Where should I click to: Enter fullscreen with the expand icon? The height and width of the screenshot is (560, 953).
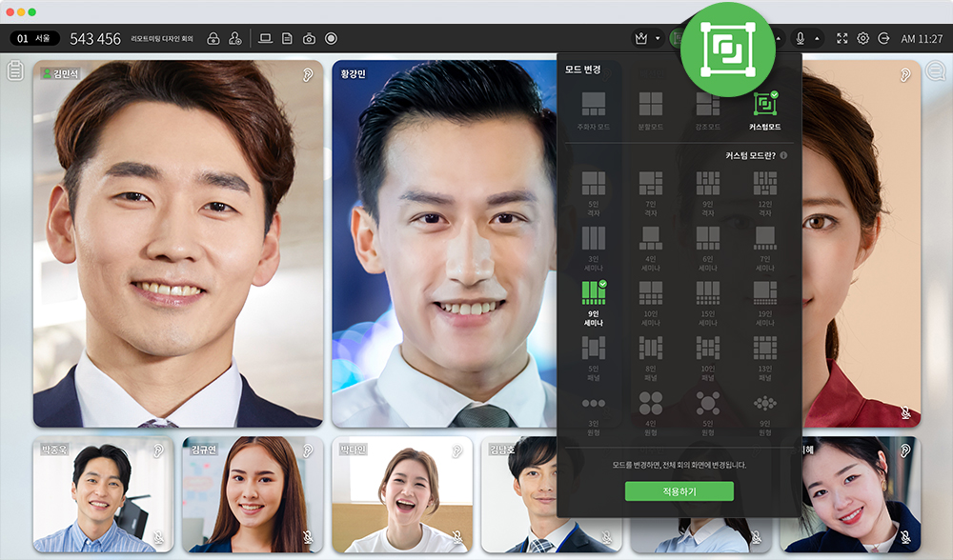(x=841, y=39)
